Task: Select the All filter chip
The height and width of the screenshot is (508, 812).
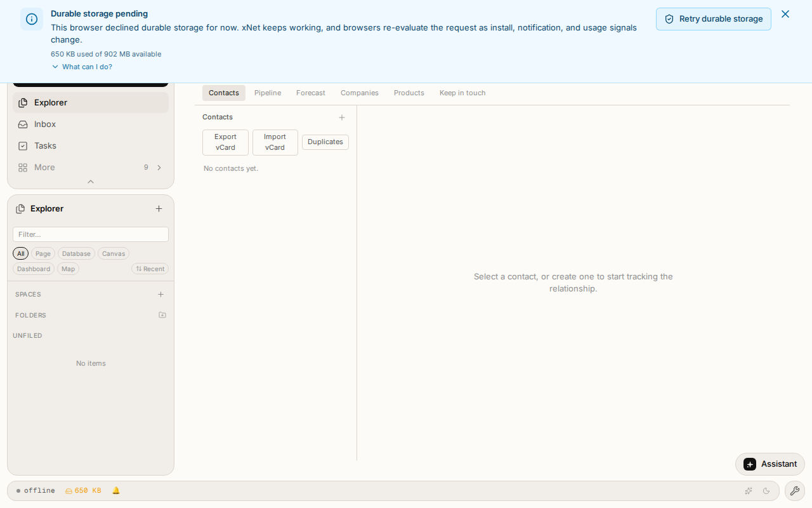Action: (21, 253)
